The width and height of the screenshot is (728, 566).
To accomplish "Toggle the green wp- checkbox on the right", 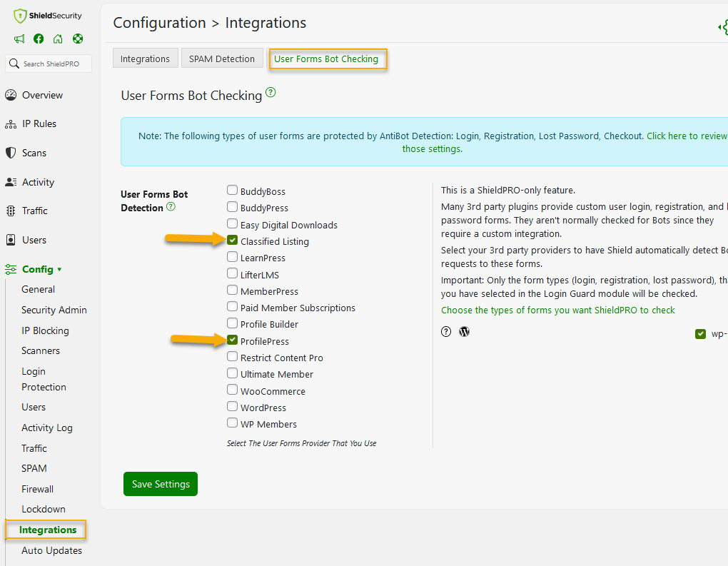I will coord(700,334).
